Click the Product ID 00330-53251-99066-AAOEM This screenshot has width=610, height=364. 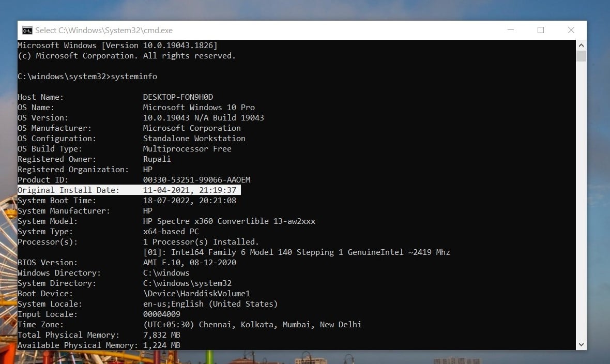(196, 180)
